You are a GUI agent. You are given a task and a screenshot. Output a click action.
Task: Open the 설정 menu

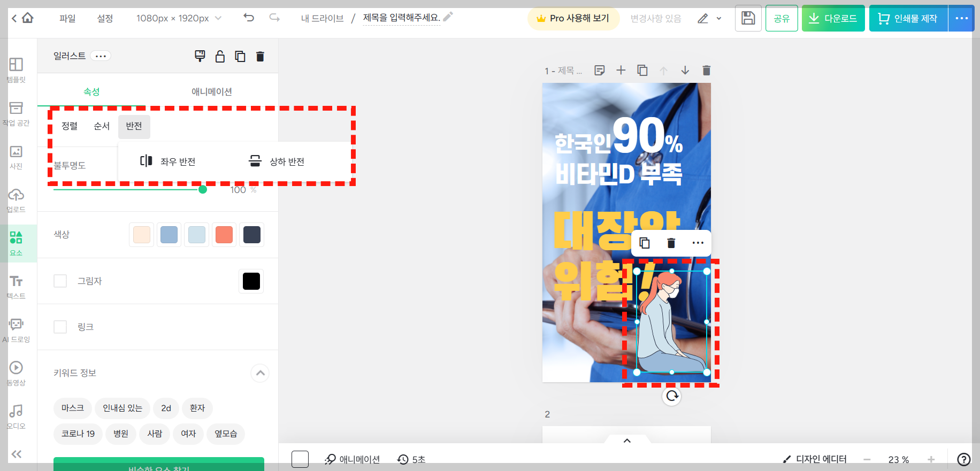click(x=105, y=18)
